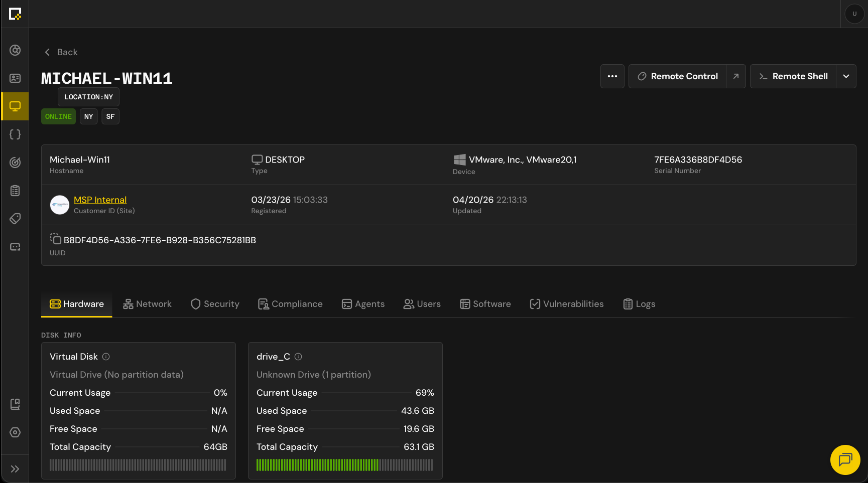
Task: Switch to the Compliance tab
Action: (x=290, y=304)
